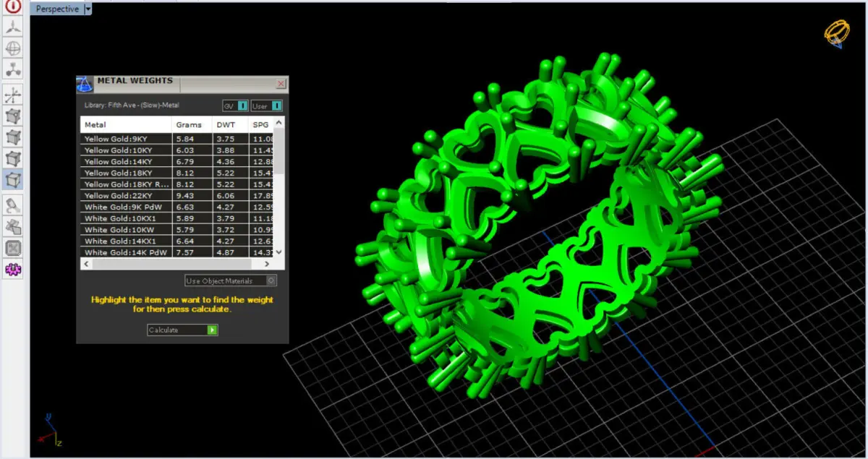This screenshot has height=459, width=868.
Task: Toggle the GV option in Metal Weights
Action: click(x=235, y=106)
